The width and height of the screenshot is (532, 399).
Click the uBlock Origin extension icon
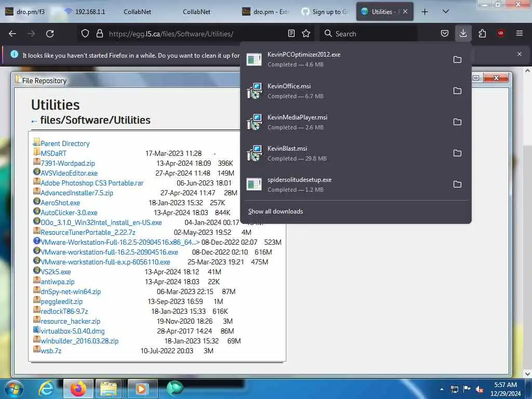coord(501,33)
